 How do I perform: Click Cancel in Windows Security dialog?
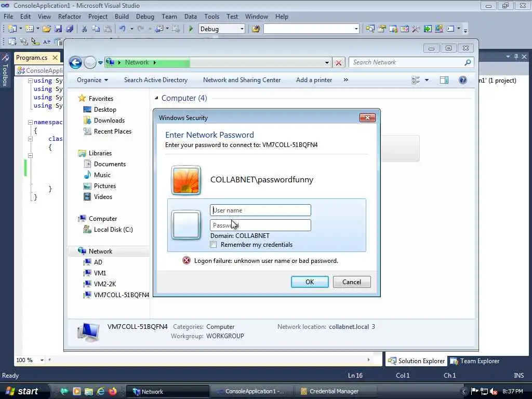tap(352, 282)
